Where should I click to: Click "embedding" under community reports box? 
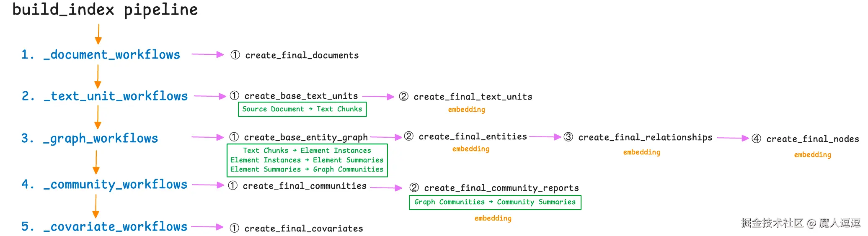493,218
